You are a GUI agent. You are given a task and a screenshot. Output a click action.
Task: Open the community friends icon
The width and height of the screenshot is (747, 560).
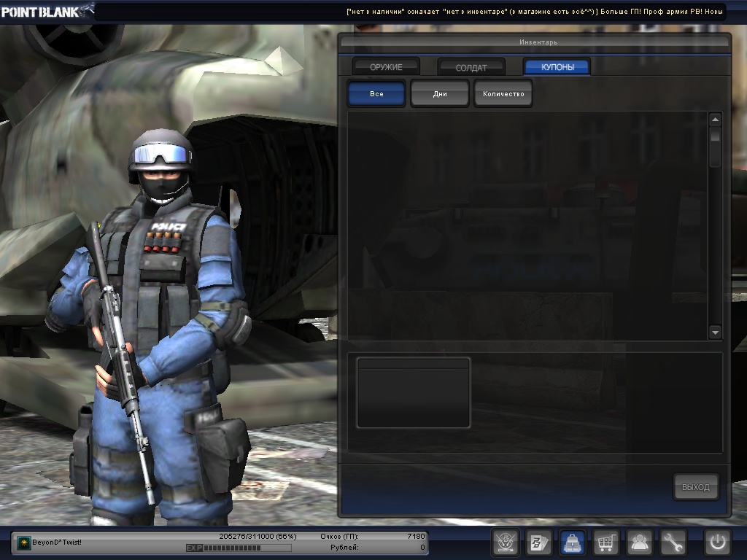tap(640, 542)
